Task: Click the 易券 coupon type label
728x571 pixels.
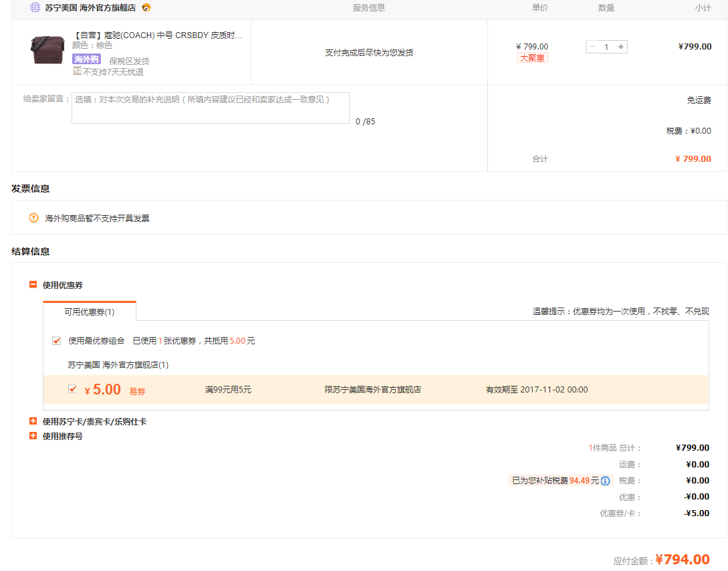Action: click(138, 391)
